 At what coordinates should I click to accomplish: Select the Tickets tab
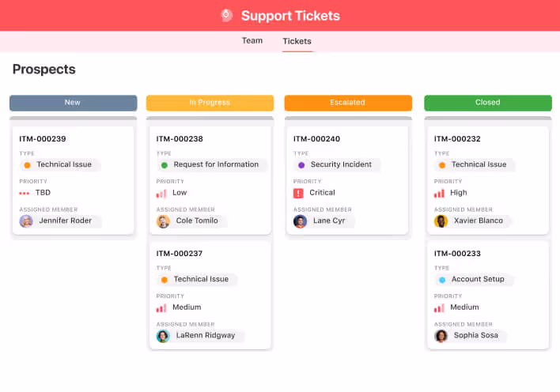(297, 41)
